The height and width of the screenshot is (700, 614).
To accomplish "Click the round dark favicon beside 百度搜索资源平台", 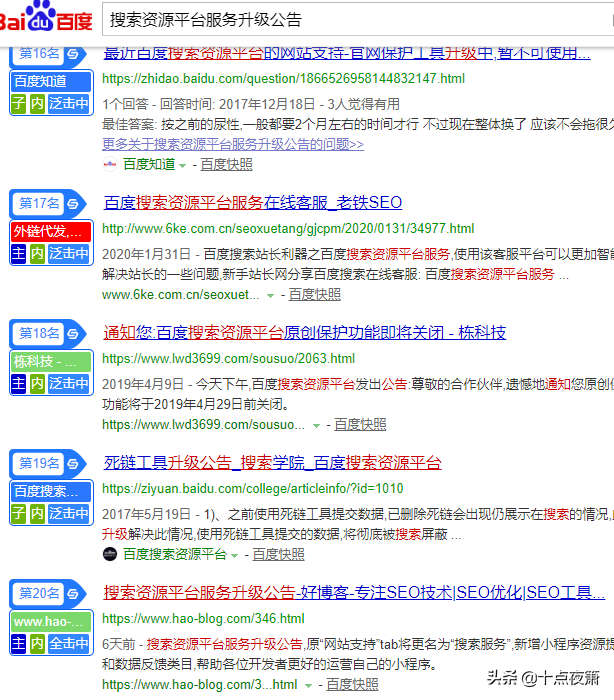I will (110, 554).
